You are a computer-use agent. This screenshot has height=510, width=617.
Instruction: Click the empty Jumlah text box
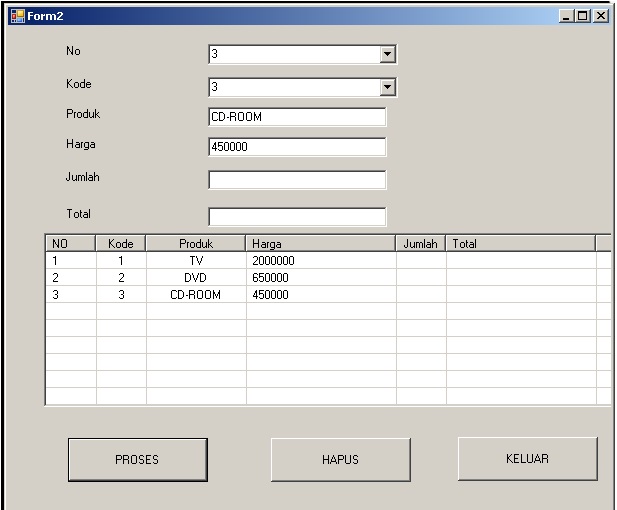point(296,180)
